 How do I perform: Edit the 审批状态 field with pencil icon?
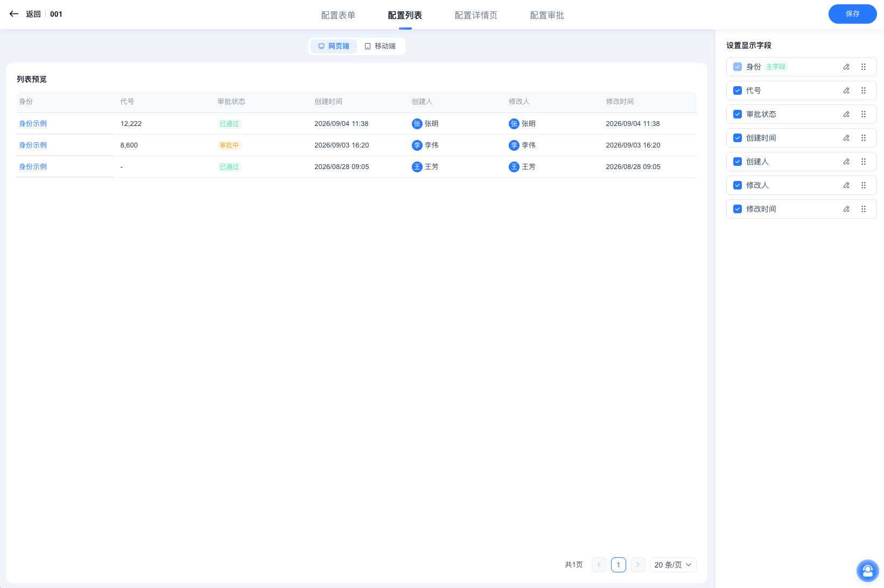(x=846, y=114)
